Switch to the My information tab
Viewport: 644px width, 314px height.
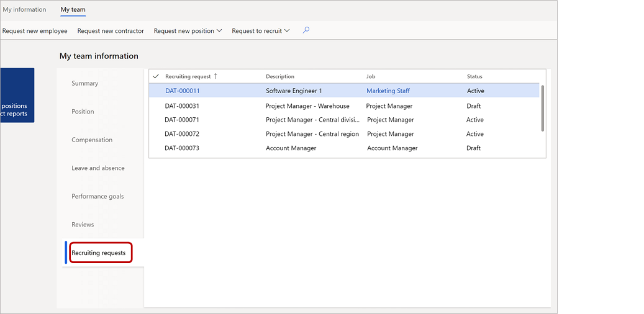(25, 10)
